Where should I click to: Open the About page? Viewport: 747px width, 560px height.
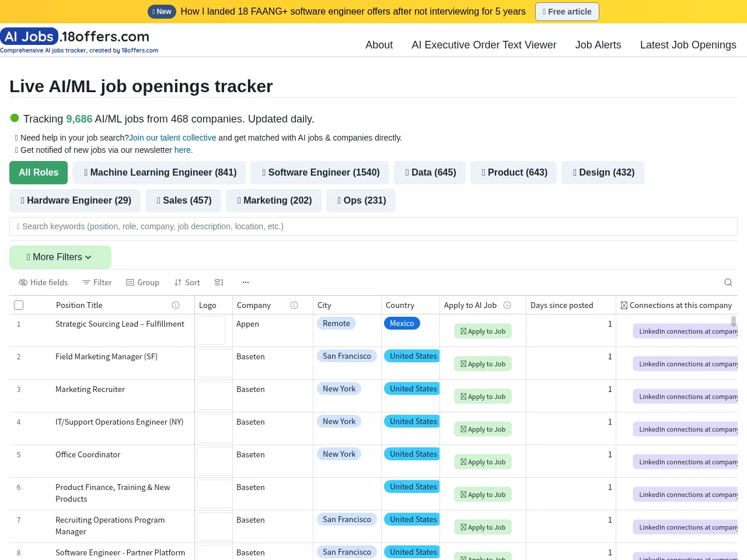tap(379, 45)
